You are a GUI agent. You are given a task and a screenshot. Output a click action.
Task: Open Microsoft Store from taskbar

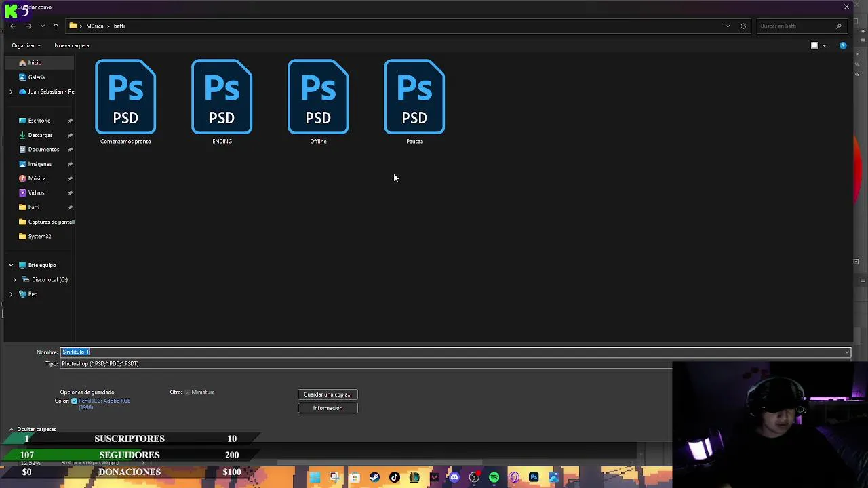click(x=355, y=478)
